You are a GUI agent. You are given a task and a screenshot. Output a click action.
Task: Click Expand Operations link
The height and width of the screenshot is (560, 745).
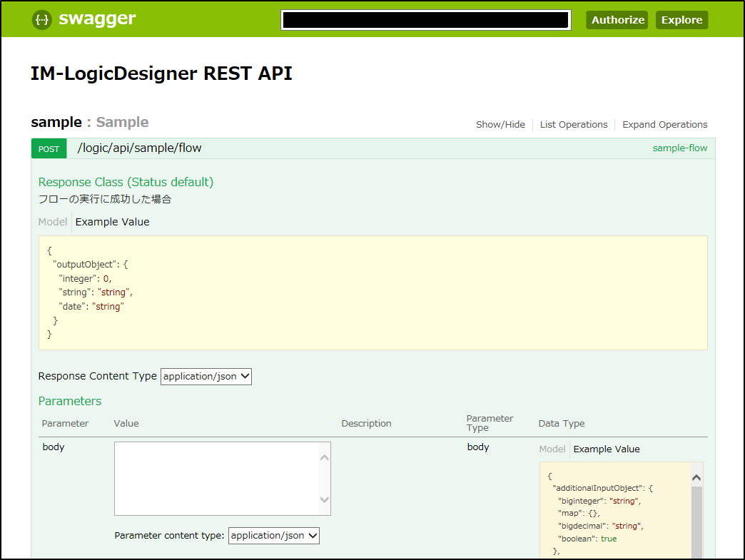point(664,124)
